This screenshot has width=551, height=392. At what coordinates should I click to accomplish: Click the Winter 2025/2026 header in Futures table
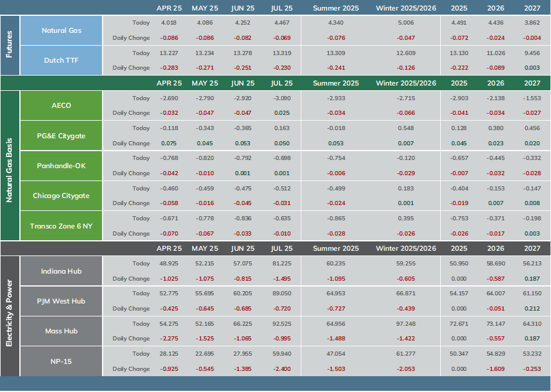(406, 8)
